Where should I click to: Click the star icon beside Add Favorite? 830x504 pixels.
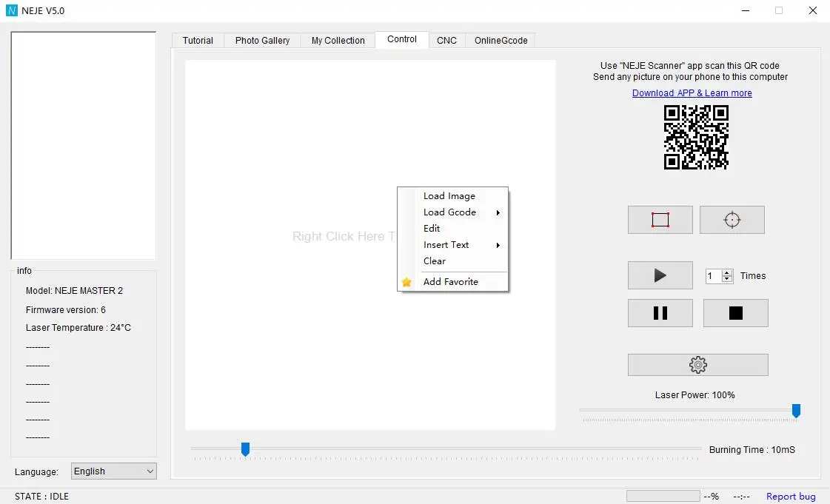(406, 282)
